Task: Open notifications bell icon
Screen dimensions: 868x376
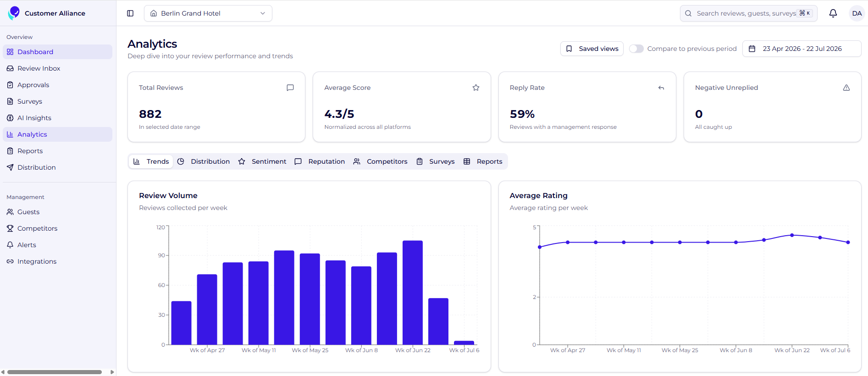Action: (833, 13)
